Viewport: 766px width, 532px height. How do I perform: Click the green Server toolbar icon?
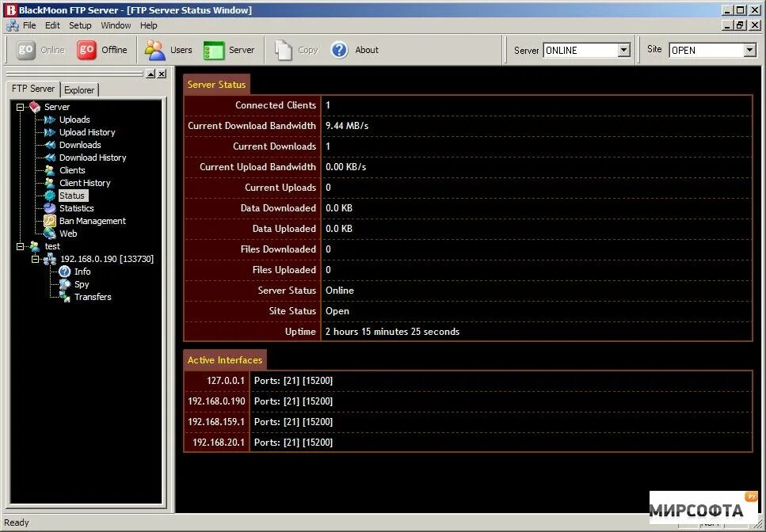[214, 51]
